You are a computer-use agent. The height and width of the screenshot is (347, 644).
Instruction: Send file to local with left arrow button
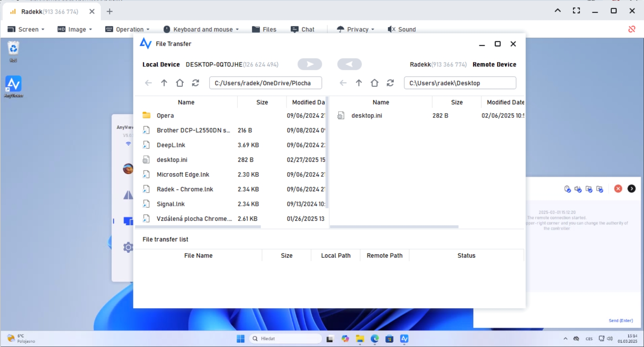tap(349, 64)
